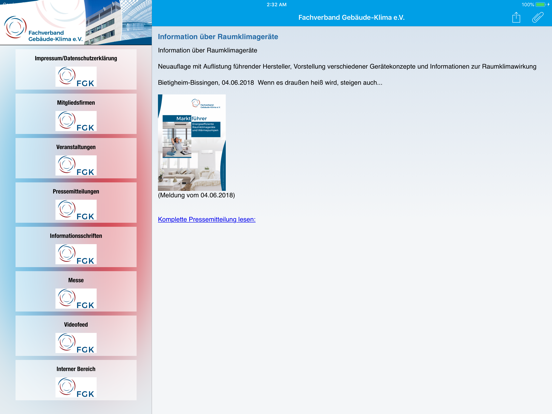Open the Mitgliedsfirmen menu entry
This screenshot has width=552, height=414.
pos(76,114)
